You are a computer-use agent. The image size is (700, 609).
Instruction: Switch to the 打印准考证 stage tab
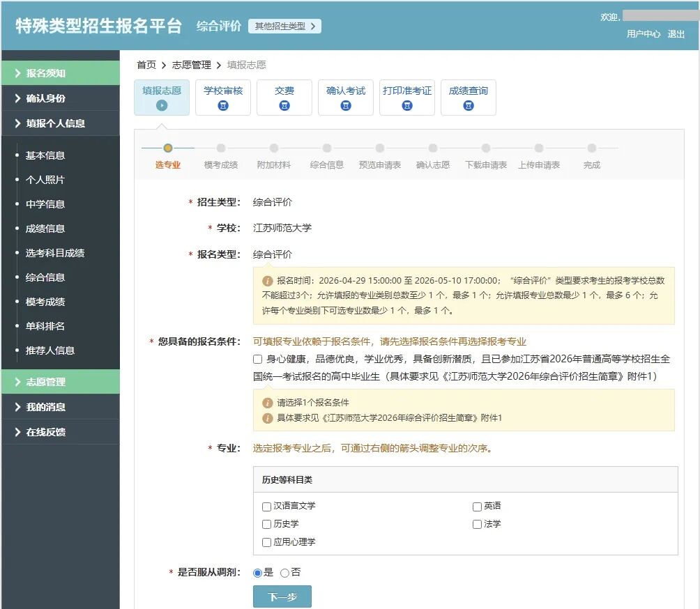tap(407, 98)
